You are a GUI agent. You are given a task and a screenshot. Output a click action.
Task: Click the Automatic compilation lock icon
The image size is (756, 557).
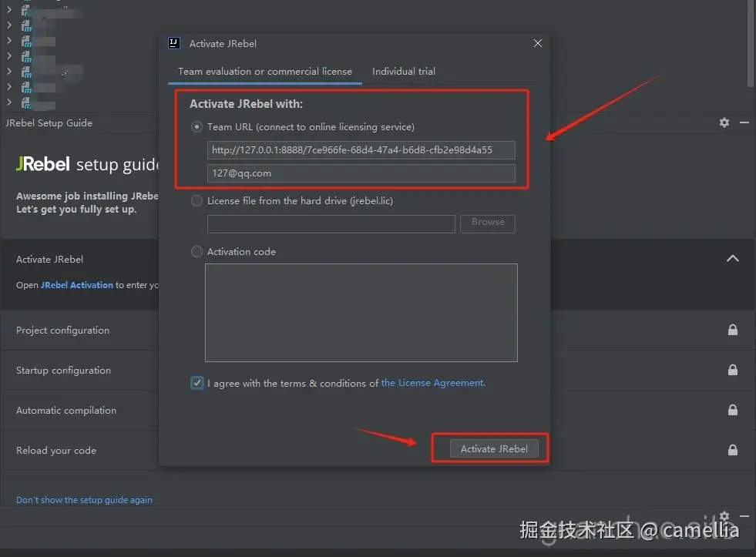coord(732,410)
